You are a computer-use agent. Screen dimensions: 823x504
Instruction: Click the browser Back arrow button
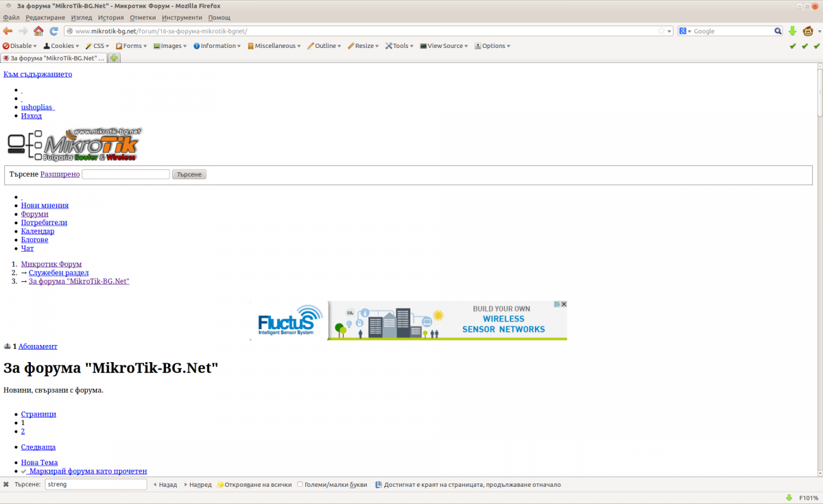[8, 31]
